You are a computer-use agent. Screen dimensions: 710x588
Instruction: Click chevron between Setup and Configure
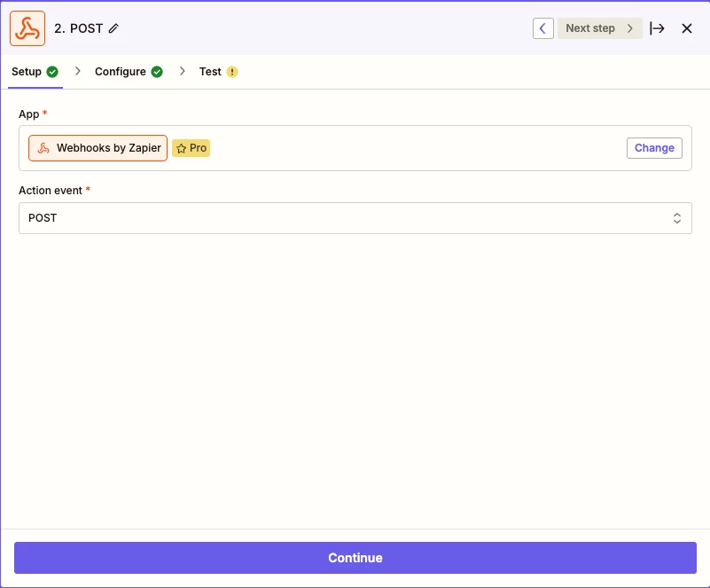[77, 71]
